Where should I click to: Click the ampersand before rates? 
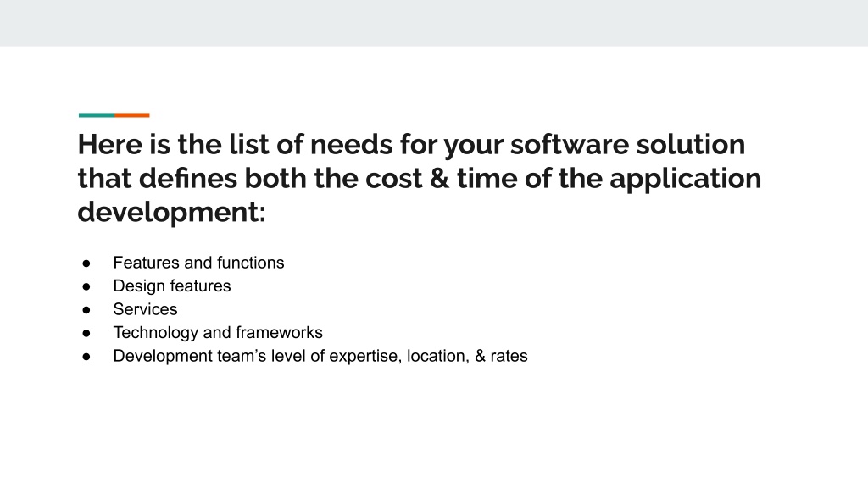[x=480, y=356]
